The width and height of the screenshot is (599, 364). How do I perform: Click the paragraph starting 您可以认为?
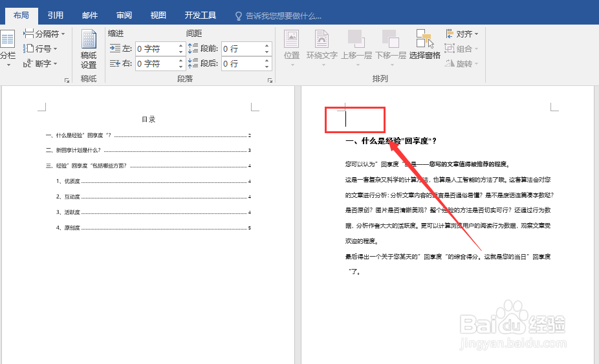(x=428, y=164)
